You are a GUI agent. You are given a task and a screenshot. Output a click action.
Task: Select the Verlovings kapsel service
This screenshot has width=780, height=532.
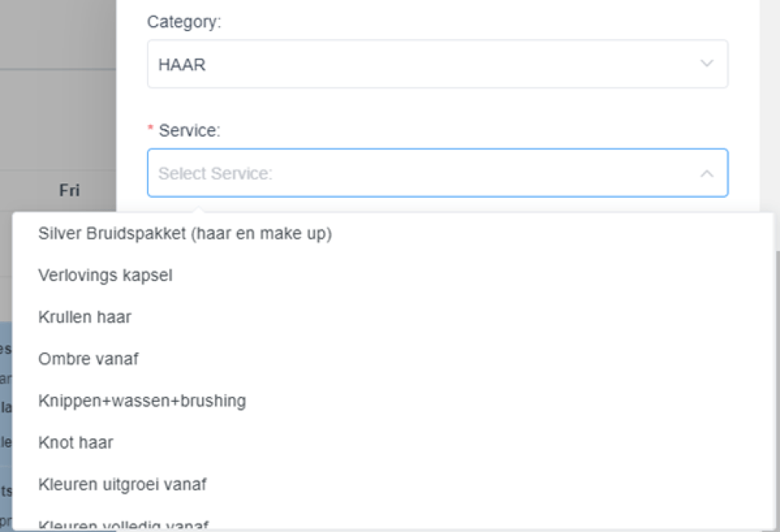coord(105,275)
